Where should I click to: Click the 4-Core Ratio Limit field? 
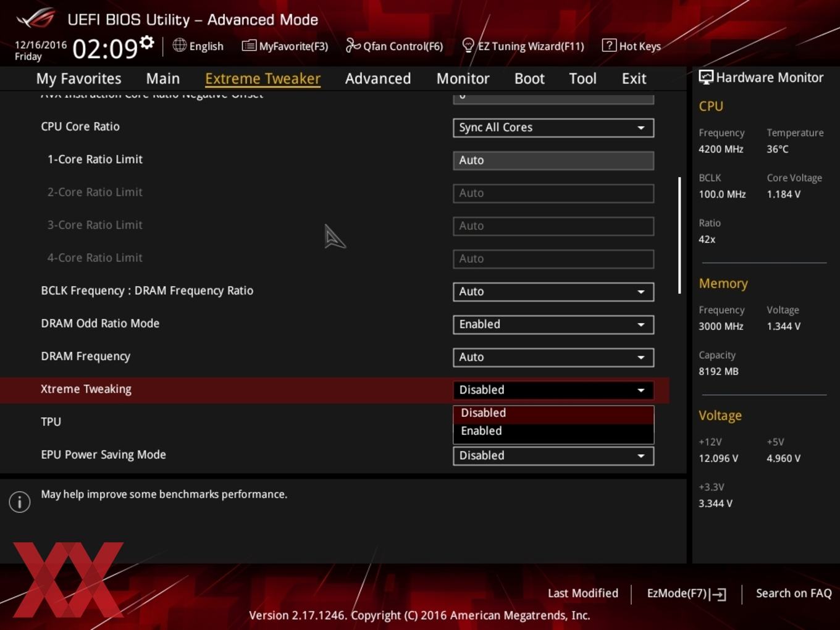553,258
